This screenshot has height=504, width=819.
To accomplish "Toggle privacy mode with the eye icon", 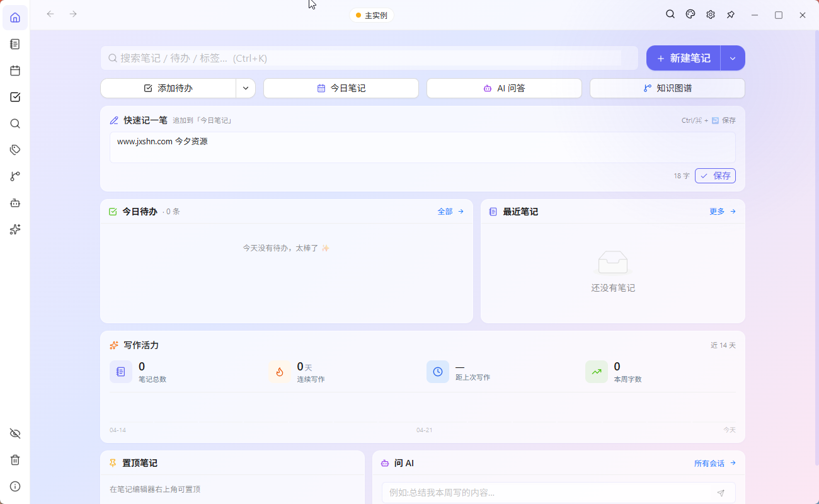I will point(14,433).
